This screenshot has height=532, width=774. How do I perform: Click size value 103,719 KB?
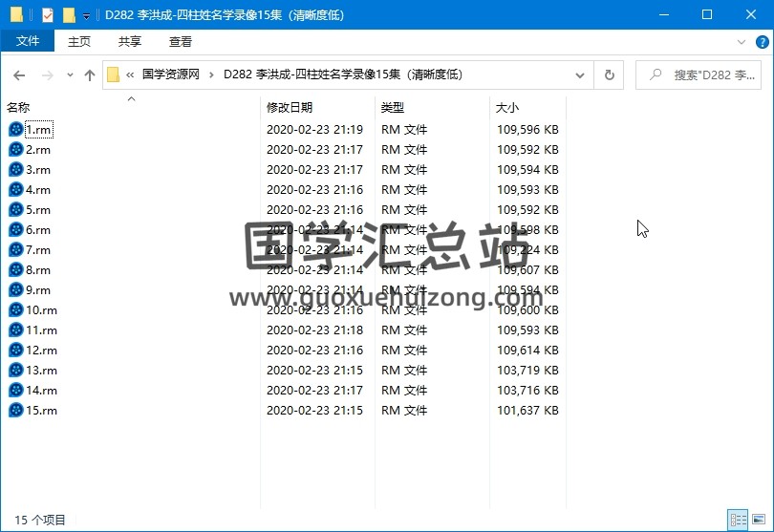tap(527, 371)
